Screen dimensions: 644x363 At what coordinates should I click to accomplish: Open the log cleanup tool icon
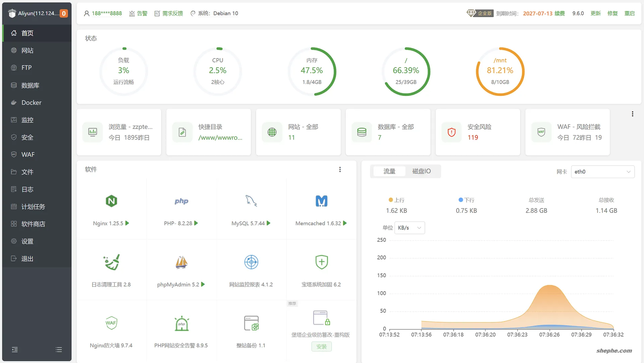pos(111,262)
